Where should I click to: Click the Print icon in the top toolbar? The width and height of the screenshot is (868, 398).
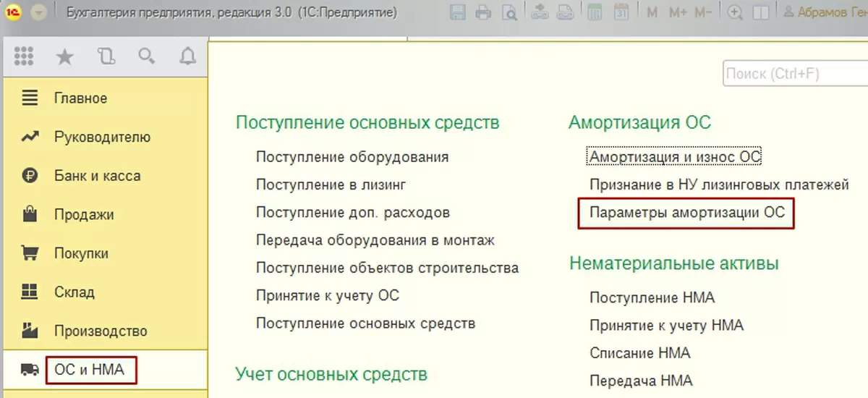[483, 13]
